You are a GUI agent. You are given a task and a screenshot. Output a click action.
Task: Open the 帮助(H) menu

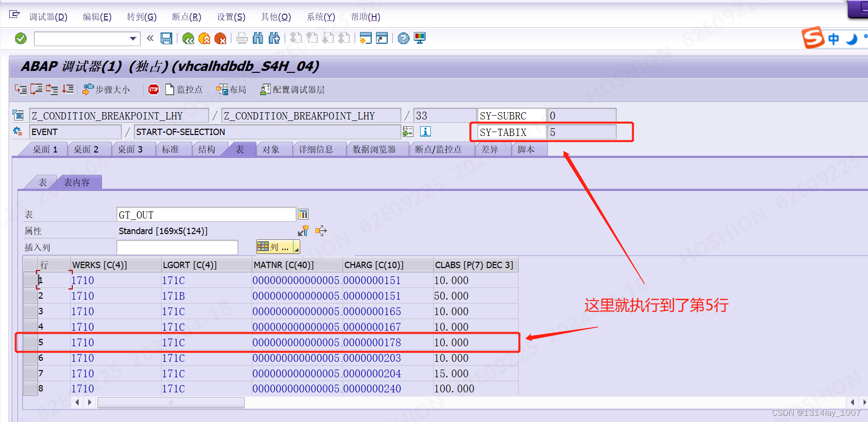click(365, 17)
